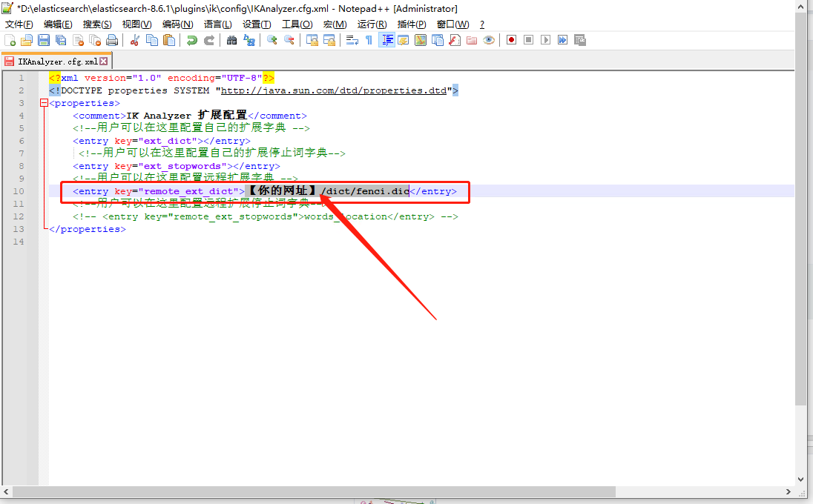The image size is (813, 504).
Task: Open the 视图(V) menu
Action: tap(137, 24)
